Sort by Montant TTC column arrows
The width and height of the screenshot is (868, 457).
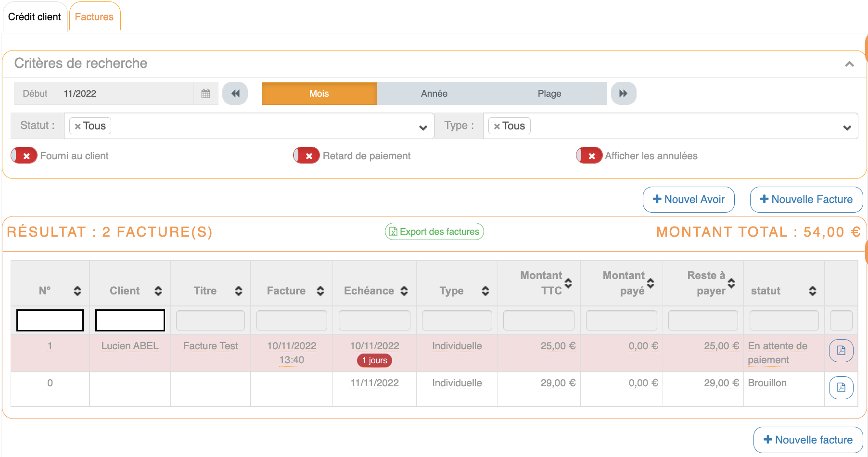click(x=568, y=283)
